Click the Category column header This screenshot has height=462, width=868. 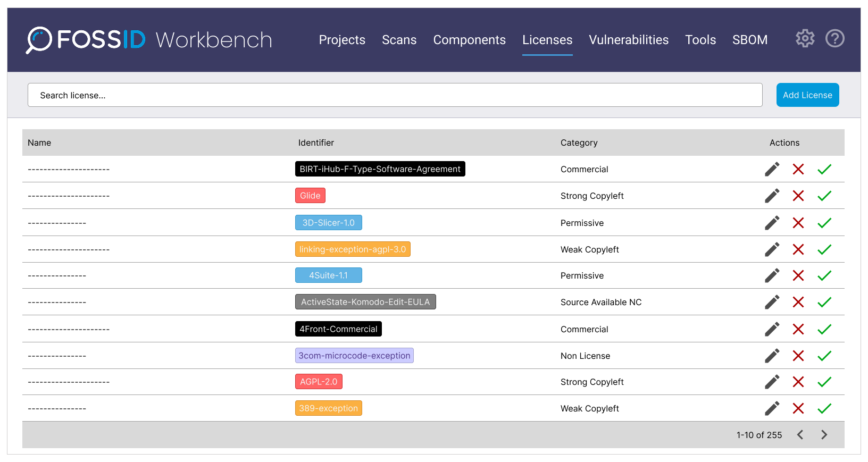(x=579, y=142)
